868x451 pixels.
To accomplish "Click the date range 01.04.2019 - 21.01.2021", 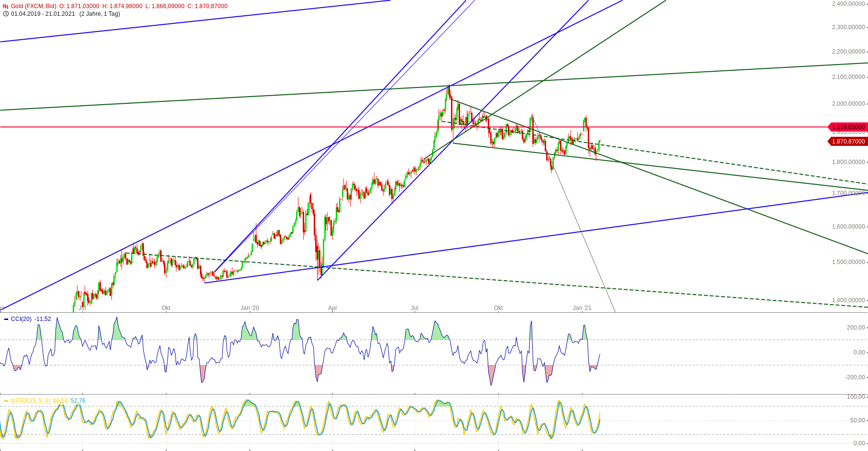I will [x=43, y=14].
